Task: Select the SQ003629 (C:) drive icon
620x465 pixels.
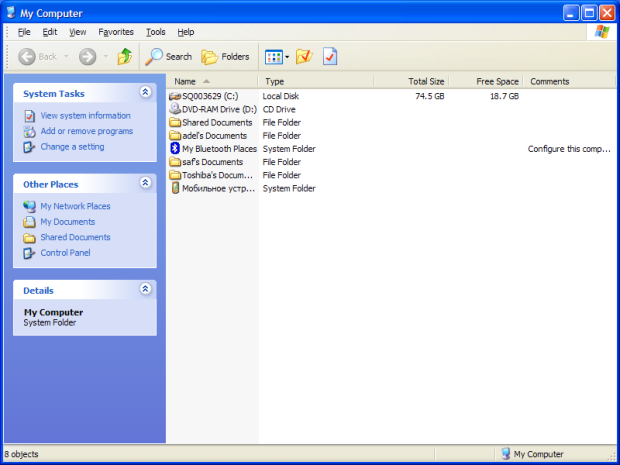Action: tap(175, 96)
